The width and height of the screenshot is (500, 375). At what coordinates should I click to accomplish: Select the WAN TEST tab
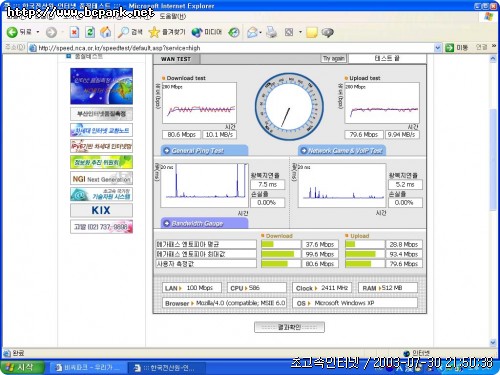[176, 59]
